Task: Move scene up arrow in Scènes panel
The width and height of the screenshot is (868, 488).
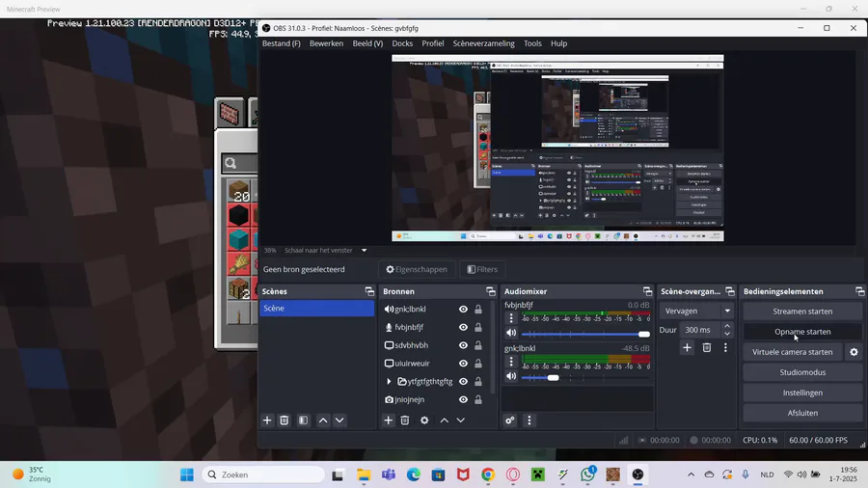Action: [323, 420]
